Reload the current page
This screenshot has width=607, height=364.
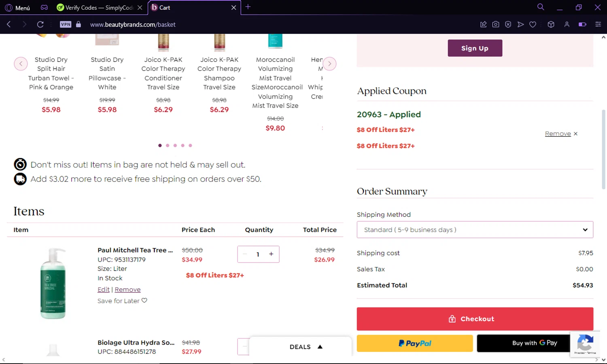[x=40, y=24]
